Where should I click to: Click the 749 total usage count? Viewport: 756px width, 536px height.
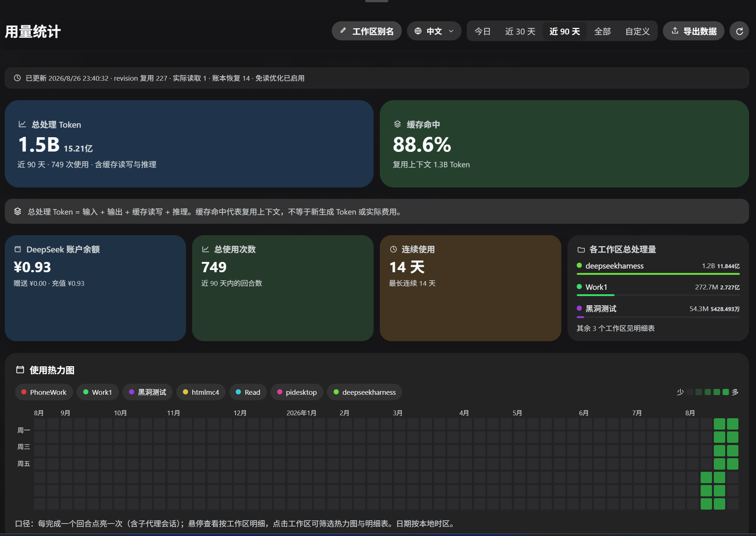pyautogui.click(x=214, y=267)
